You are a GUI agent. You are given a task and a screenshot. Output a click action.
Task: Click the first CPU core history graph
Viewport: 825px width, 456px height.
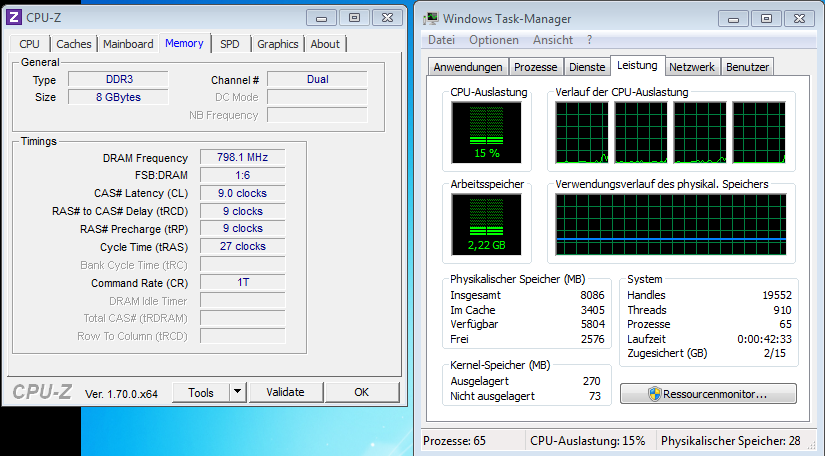(582, 133)
